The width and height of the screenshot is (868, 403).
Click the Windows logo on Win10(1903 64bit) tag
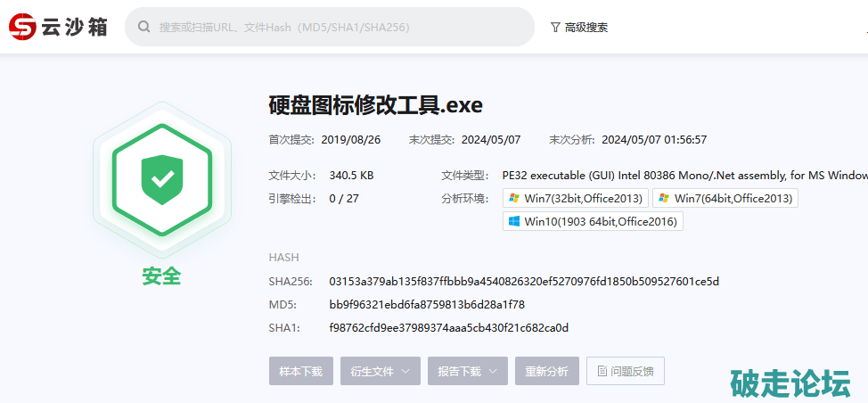tap(514, 221)
